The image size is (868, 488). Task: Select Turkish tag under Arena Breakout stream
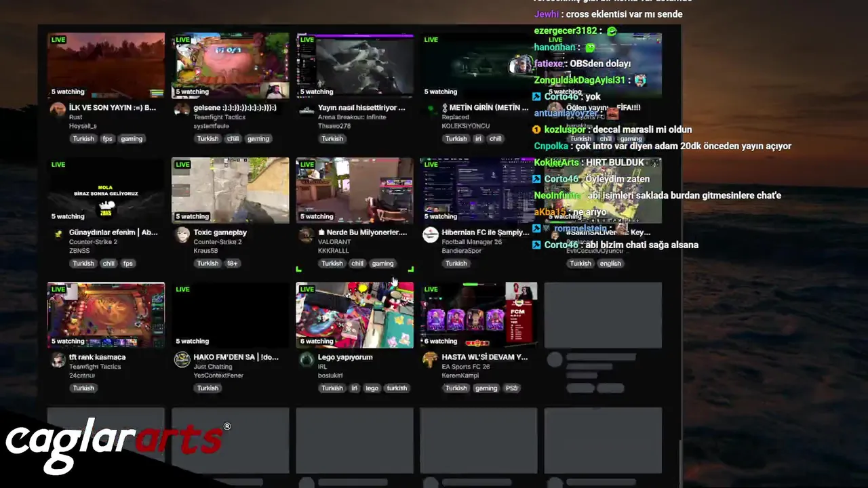tap(332, 139)
